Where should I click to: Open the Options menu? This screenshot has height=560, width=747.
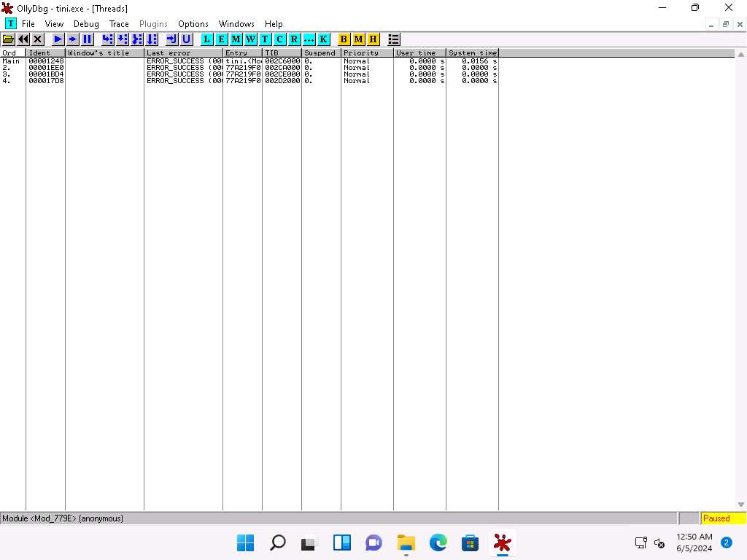[x=193, y=24]
